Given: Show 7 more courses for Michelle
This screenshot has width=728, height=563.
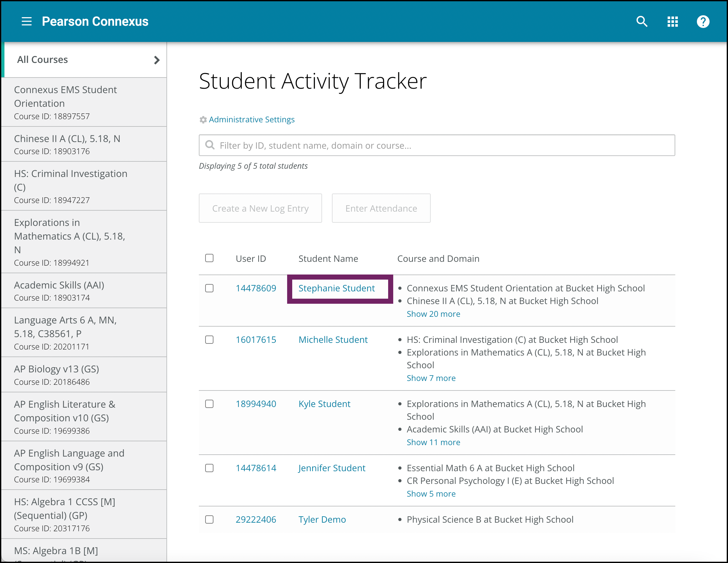Looking at the screenshot, I should pos(431,378).
